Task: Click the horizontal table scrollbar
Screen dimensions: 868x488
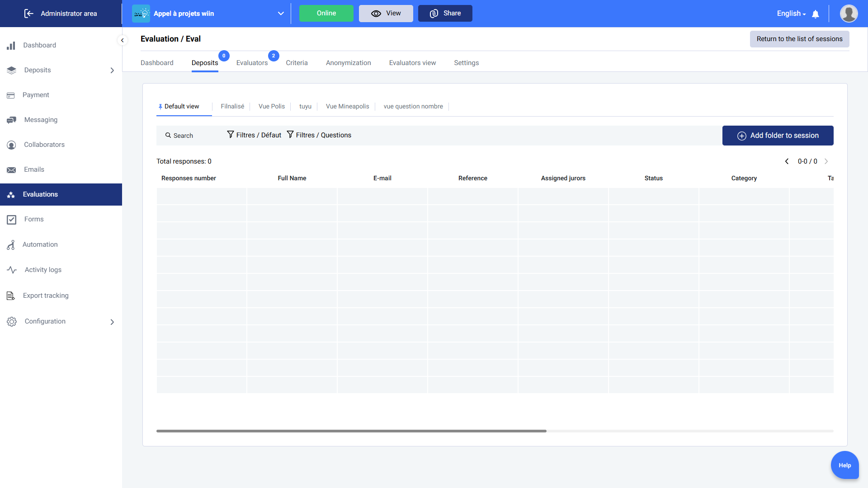Action: [351, 431]
